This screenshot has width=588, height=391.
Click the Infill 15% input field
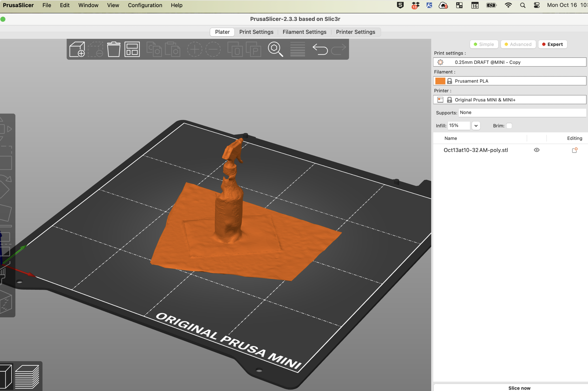[x=459, y=125]
